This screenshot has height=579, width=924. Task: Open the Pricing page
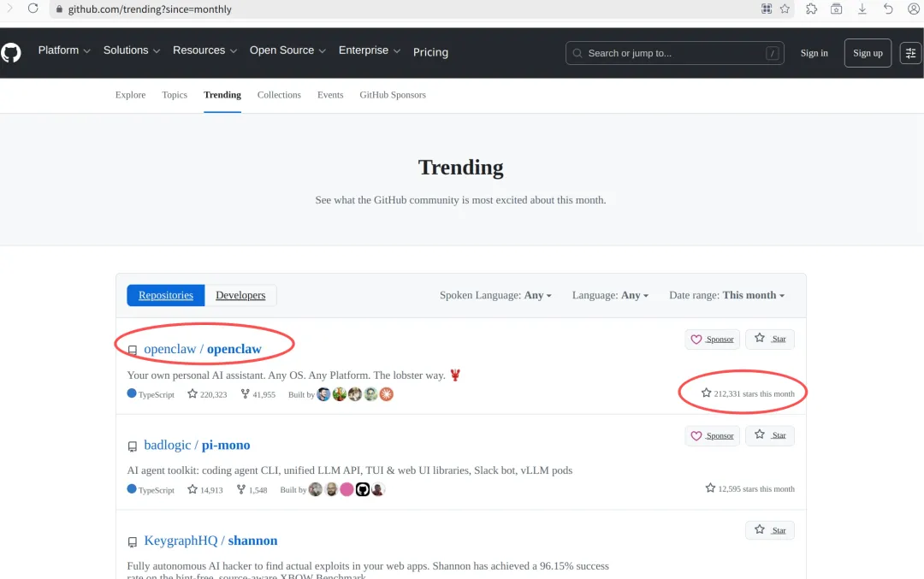tap(430, 52)
